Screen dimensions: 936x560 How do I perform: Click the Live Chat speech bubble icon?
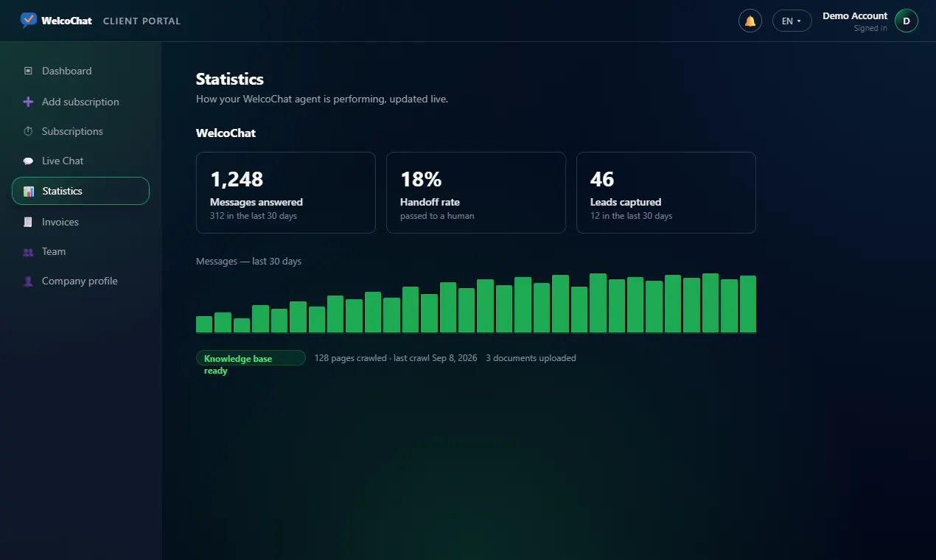tap(28, 161)
